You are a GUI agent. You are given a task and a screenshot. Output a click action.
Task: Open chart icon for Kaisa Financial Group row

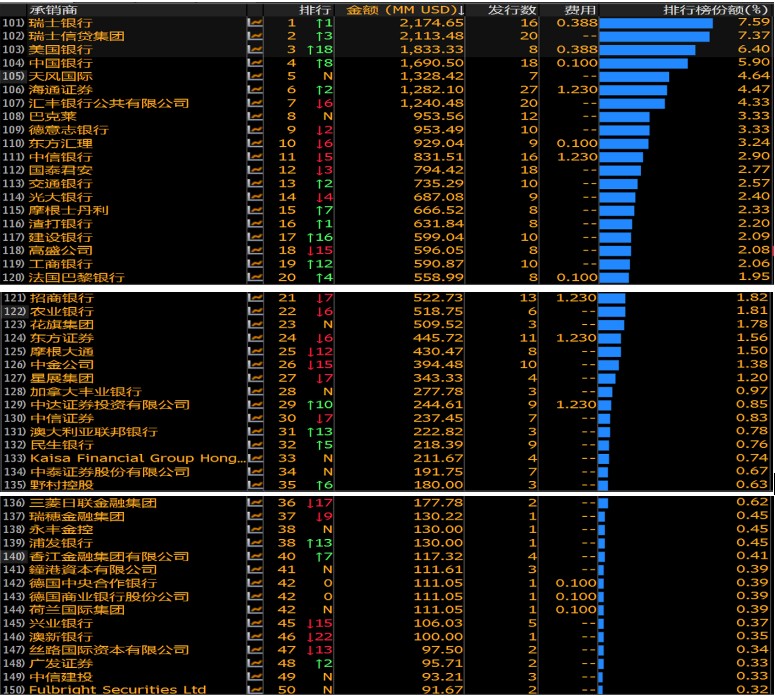pos(255,458)
